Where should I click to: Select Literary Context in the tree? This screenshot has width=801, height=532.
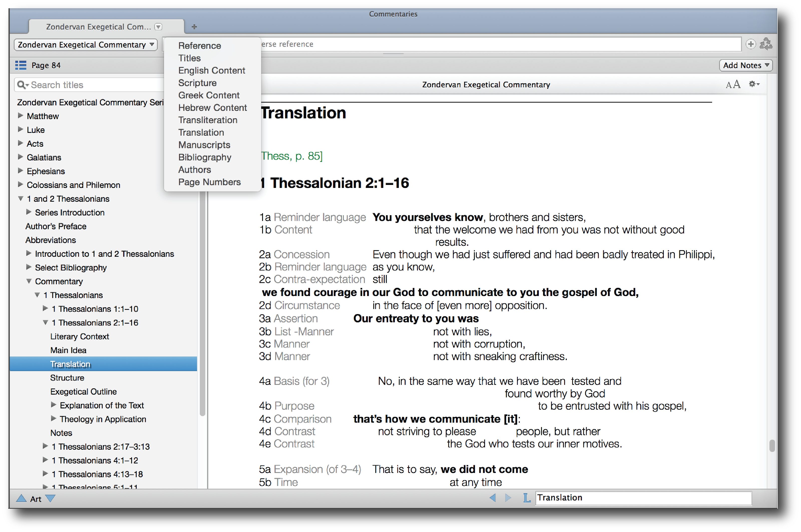point(79,336)
